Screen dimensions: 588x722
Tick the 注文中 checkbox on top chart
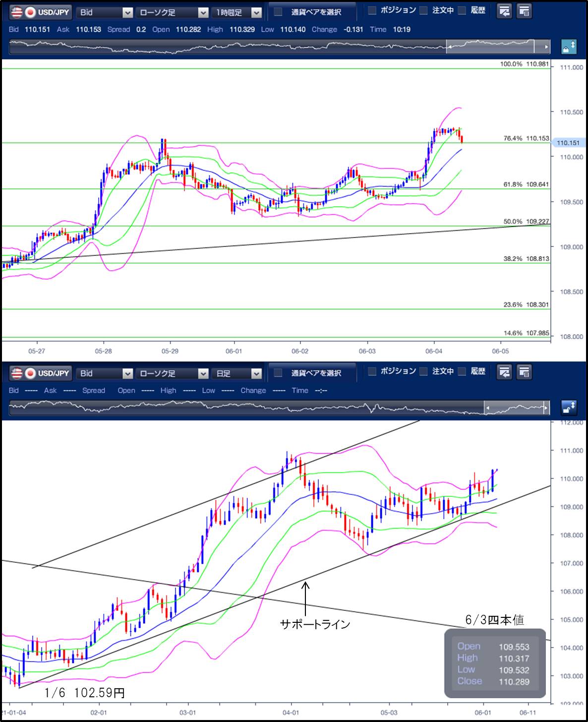pos(423,11)
